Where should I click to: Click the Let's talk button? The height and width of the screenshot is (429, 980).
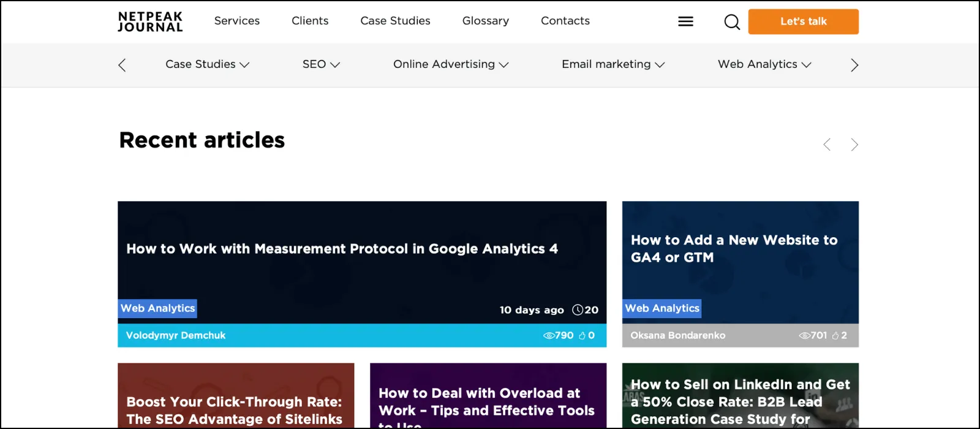tap(804, 21)
